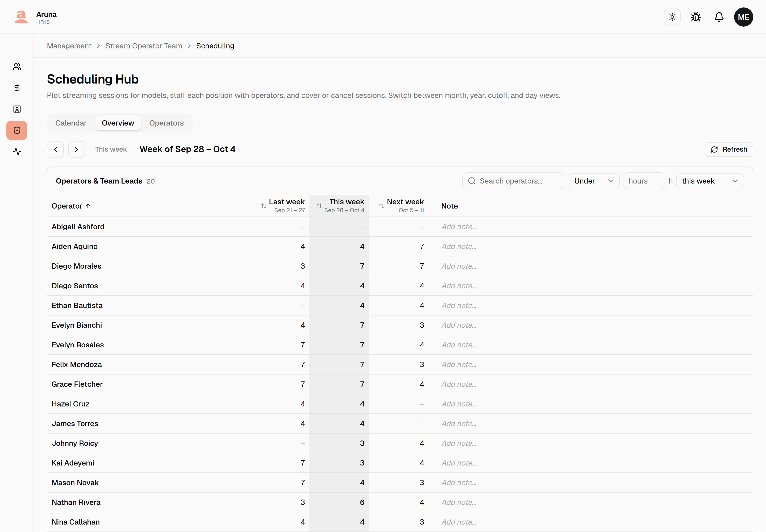
Task: Click the Refresh button
Action: click(x=729, y=149)
